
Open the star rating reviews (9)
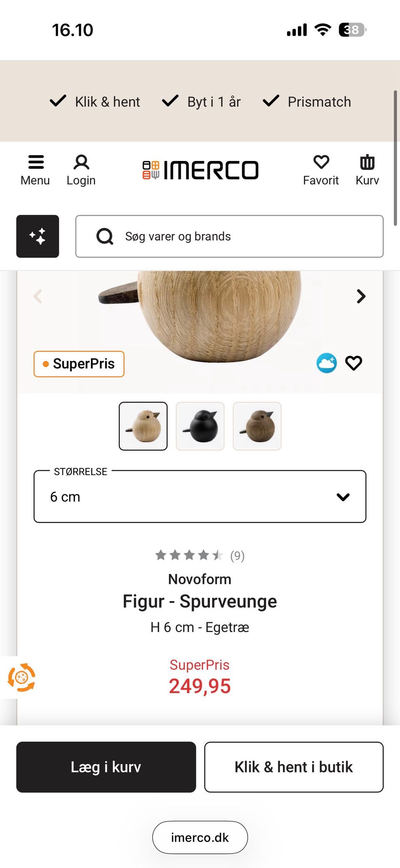[200, 555]
